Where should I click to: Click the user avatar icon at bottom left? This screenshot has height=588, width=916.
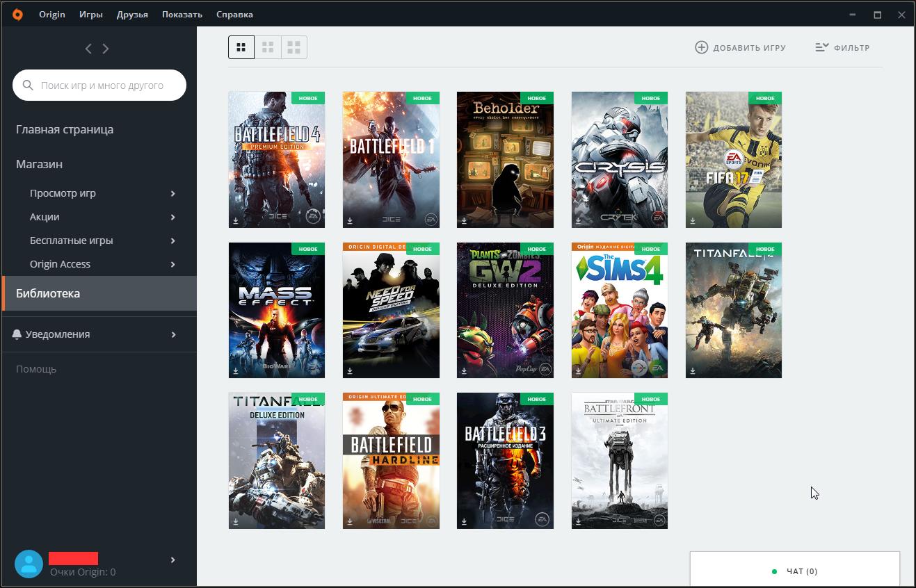(x=29, y=564)
